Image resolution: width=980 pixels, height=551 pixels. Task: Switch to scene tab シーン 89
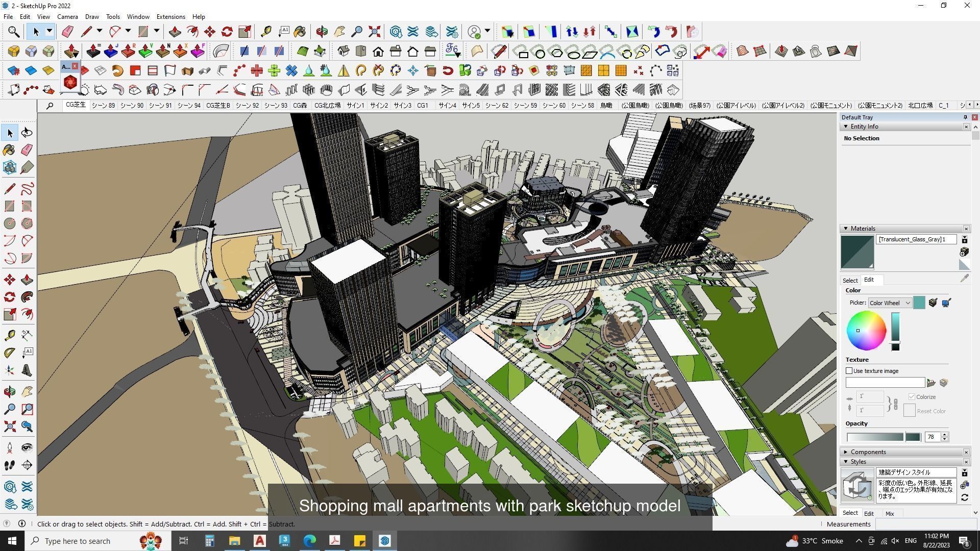(103, 106)
